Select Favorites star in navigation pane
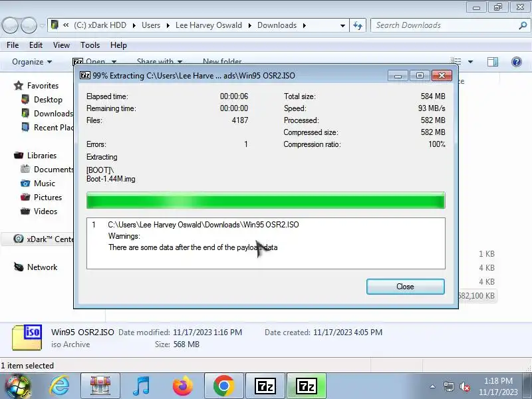This screenshot has width=532, height=399. pos(19,86)
